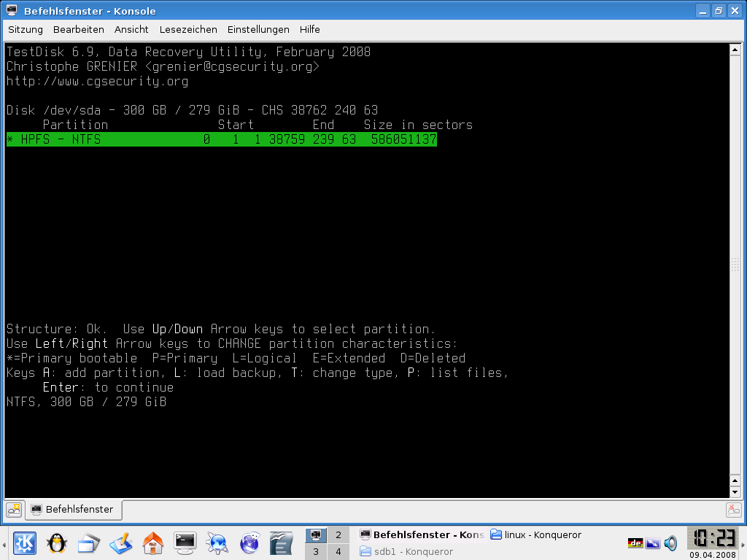Image resolution: width=747 pixels, height=560 pixels.
Task: Open the Sitzung menu
Action: point(26,29)
